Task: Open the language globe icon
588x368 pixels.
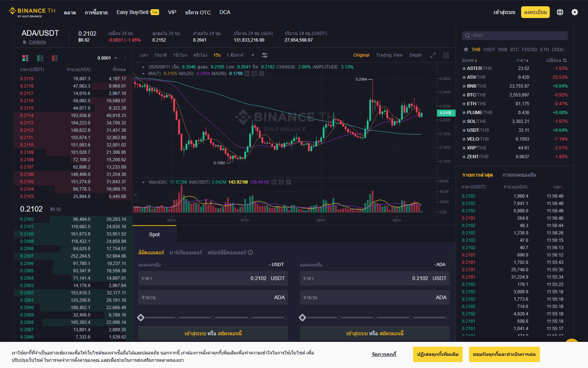Action: point(560,12)
